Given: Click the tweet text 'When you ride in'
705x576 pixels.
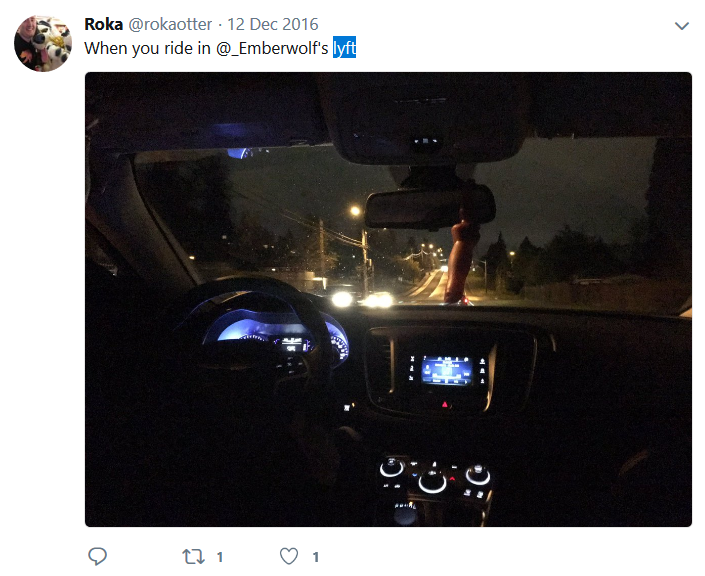Looking at the screenshot, I should 147,48.
